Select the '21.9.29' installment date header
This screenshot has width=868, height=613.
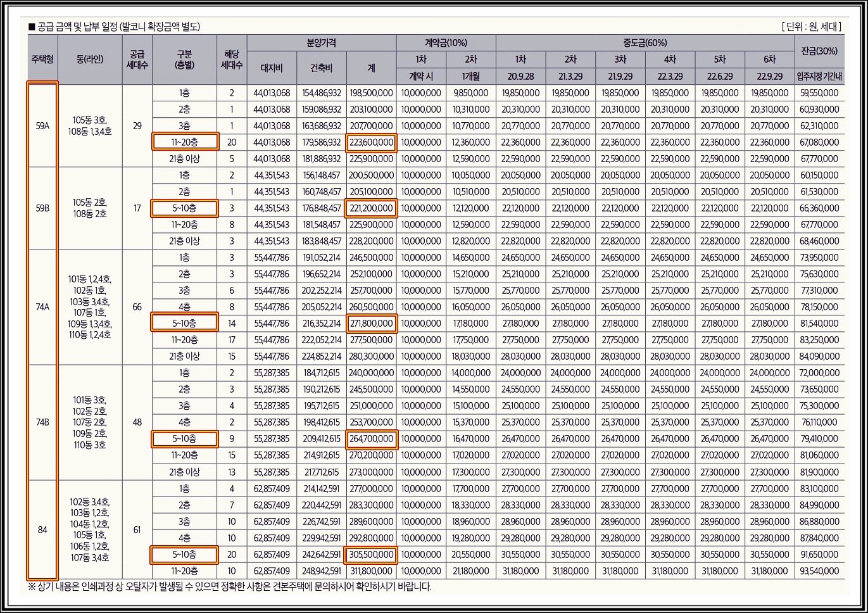pos(620,76)
